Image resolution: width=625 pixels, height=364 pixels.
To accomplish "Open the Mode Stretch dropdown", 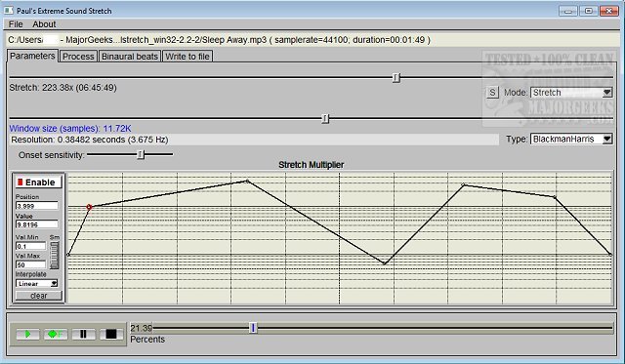I will pos(571,93).
